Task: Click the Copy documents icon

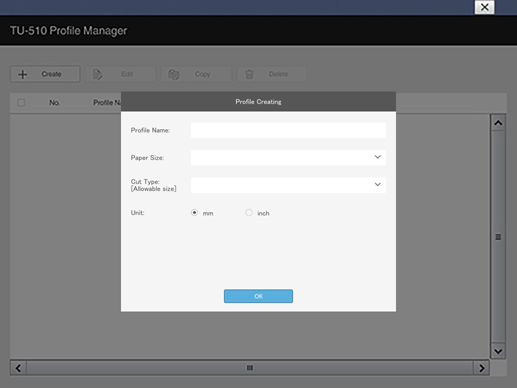Action: click(173, 74)
